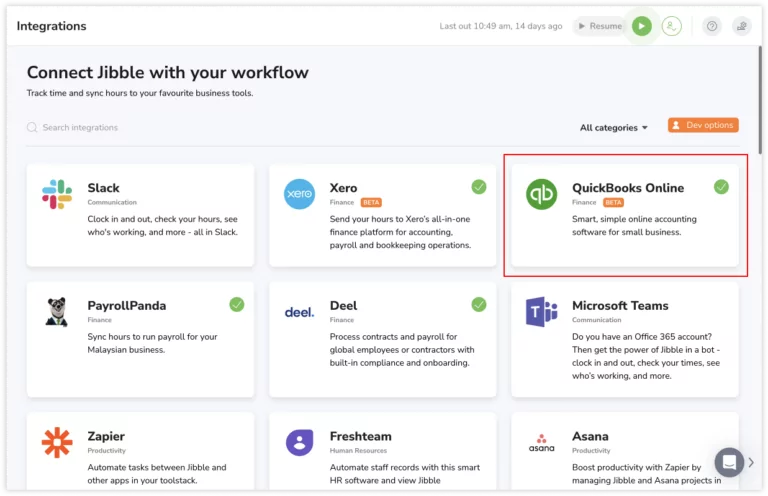Click PayrollPanda's green connected checkmark
The height and width of the screenshot is (496, 768).
pyautogui.click(x=237, y=305)
